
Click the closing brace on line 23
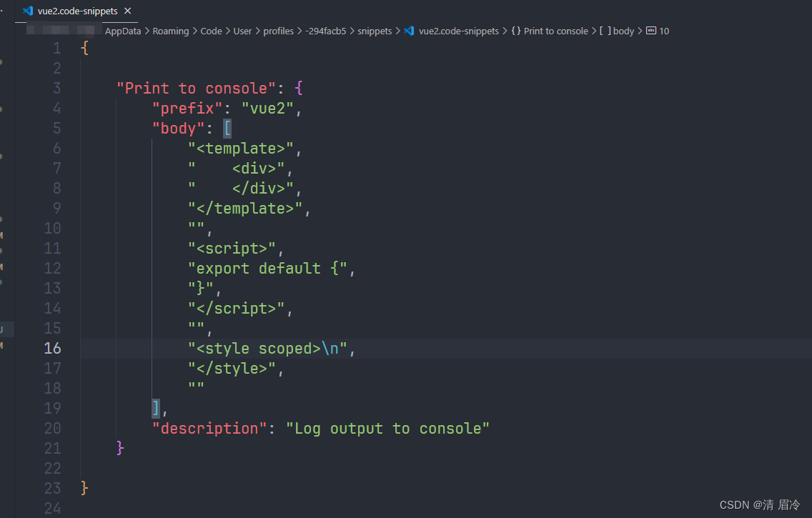84,488
